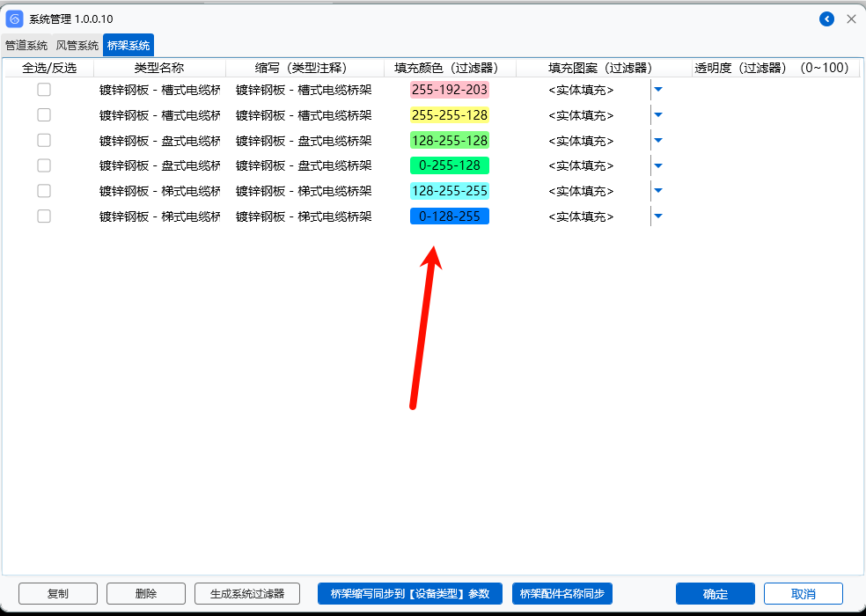Open the 风管系统 tab
This screenshot has height=616, width=866.
coord(77,46)
